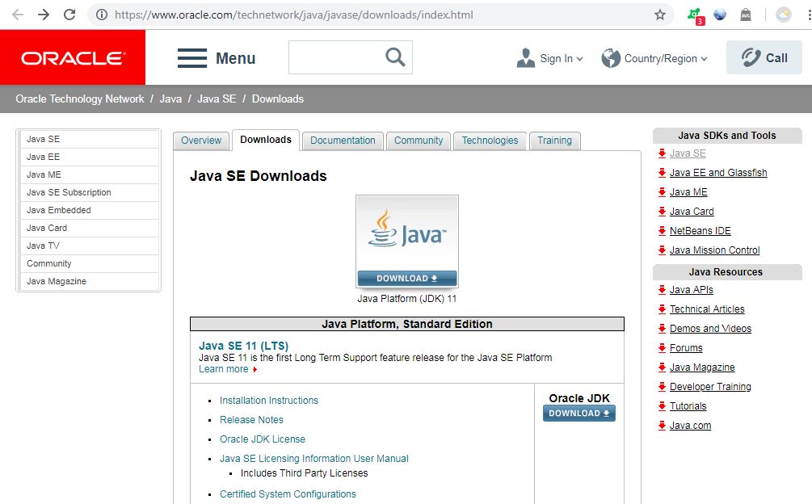
Task: Switch to the Overview tab
Action: [201, 141]
